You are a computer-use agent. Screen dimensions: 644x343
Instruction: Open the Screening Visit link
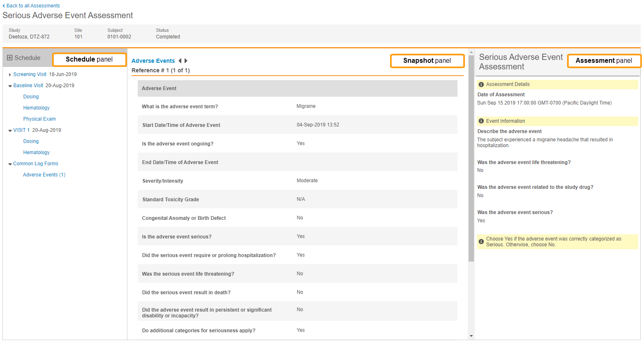coord(30,74)
